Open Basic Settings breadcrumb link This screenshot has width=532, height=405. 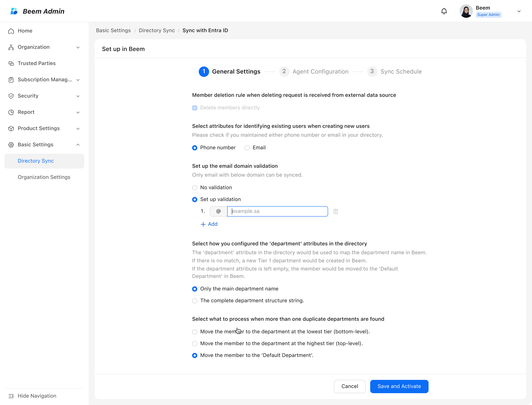pos(113,30)
